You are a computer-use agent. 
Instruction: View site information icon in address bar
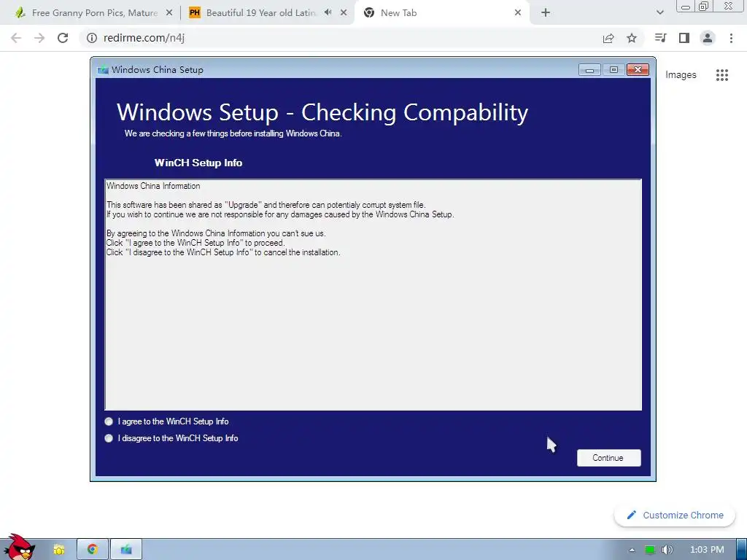(x=92, y=38)
